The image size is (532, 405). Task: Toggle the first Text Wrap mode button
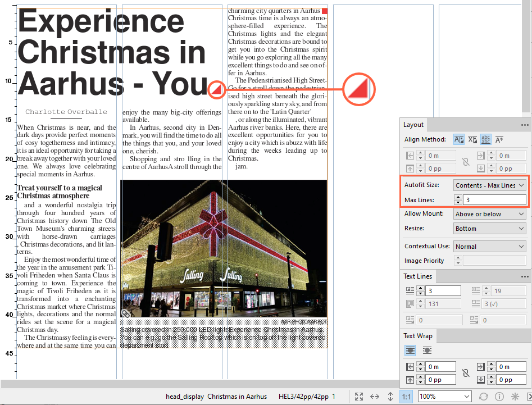411,351
